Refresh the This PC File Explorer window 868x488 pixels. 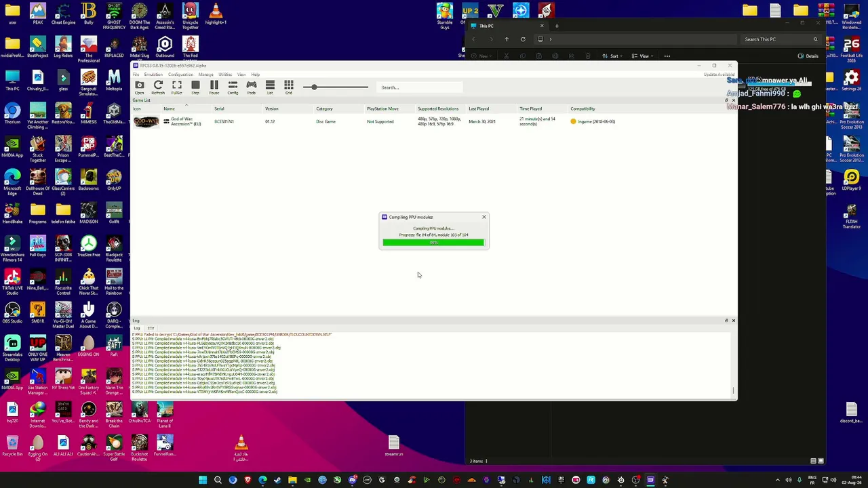point(523,39)
